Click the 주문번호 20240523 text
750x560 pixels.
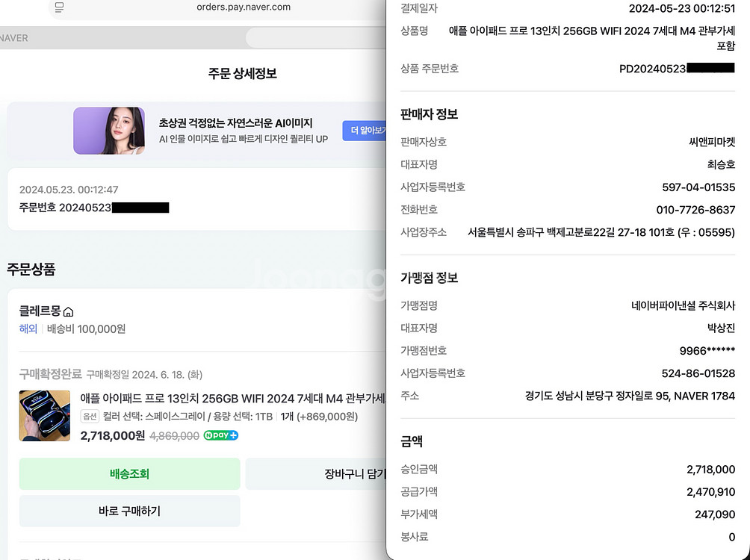coord(65,208)
